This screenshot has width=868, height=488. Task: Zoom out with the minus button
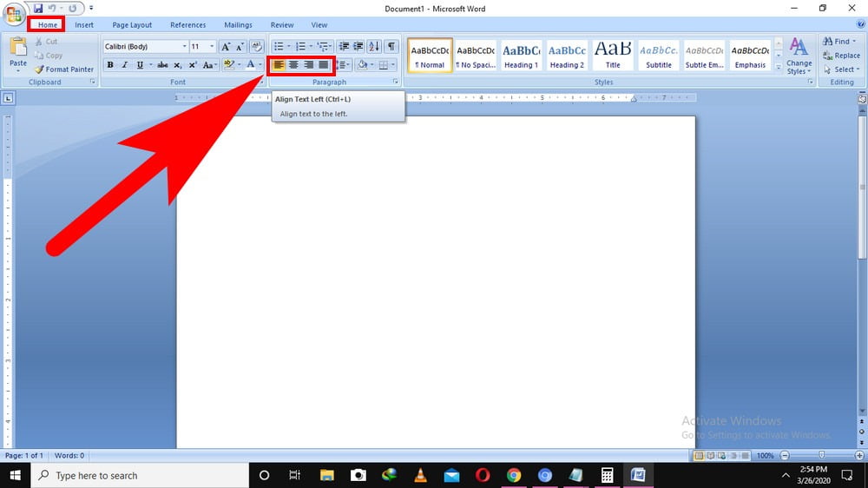coord(785,455)
